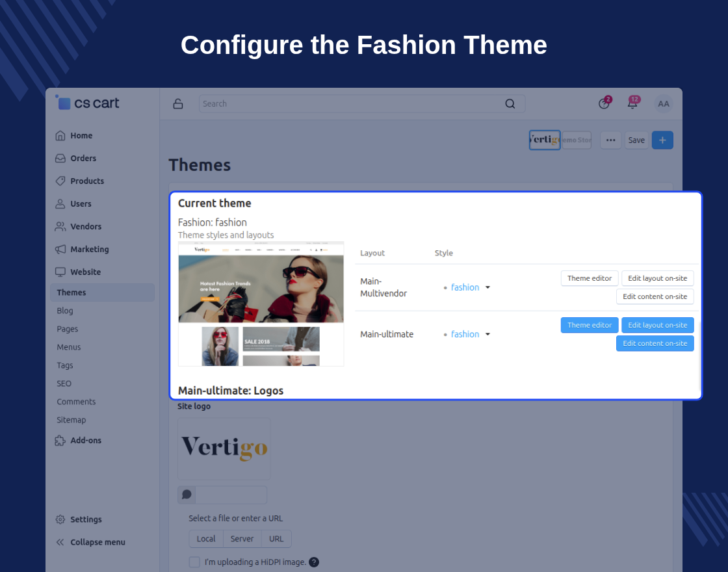The height and width of the screenshot is (572, 728).
Task: Click the Settings label in sidebar
Action: 86,519
